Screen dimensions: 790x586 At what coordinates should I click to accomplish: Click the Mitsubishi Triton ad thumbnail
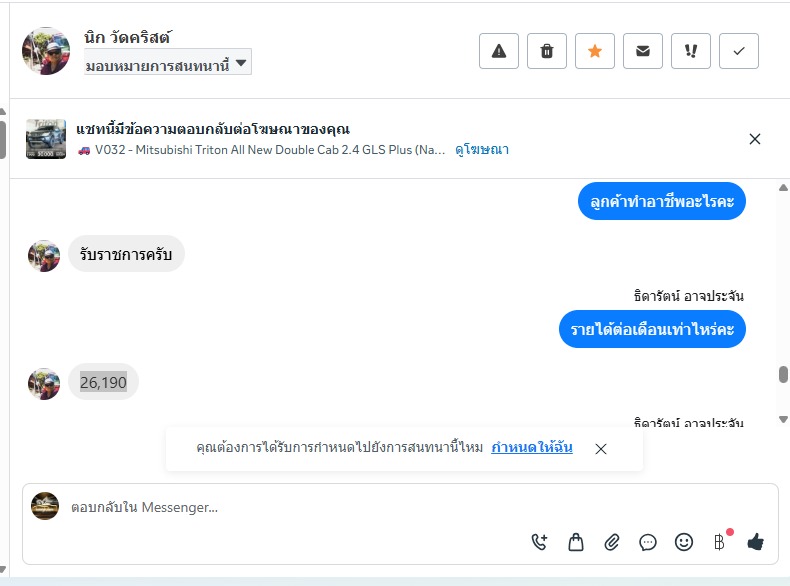(x=46, y=139)
